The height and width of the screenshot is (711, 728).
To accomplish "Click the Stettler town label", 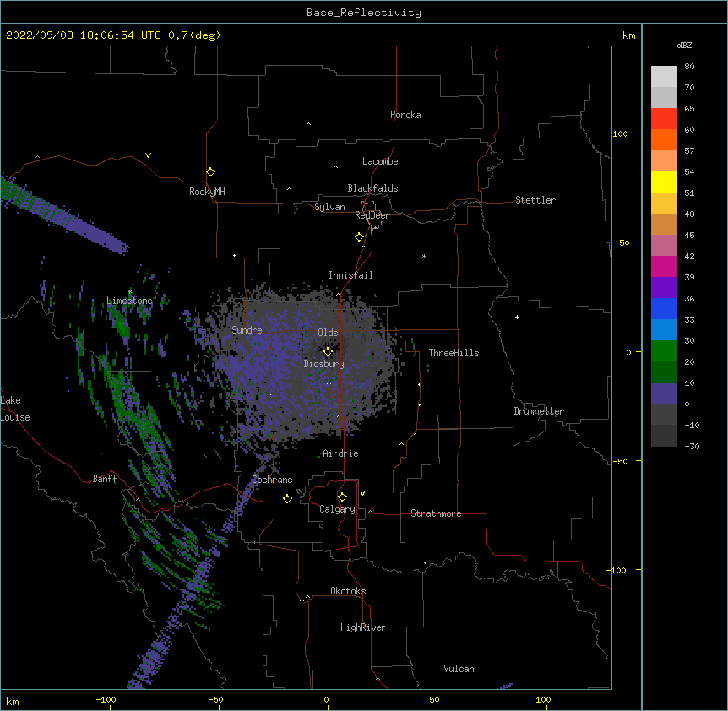I will point(535,200).
